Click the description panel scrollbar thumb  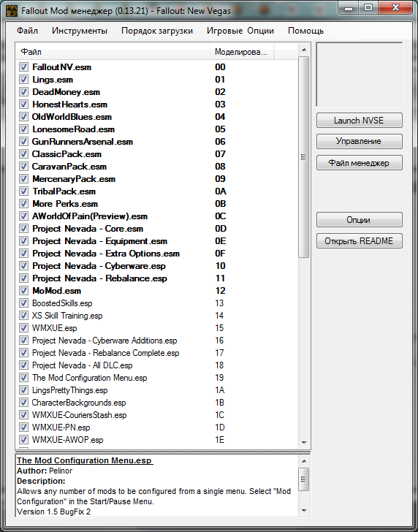point(304,479)
